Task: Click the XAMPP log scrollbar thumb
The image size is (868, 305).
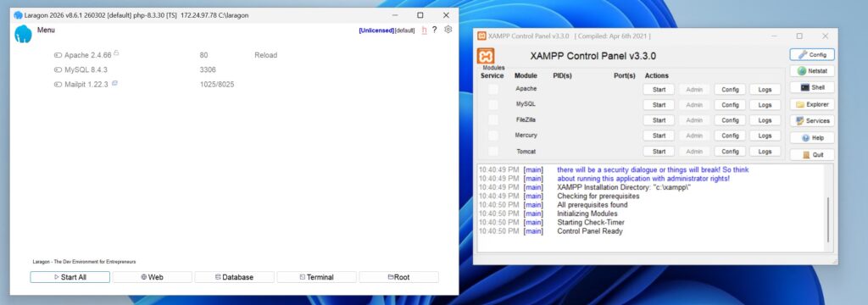Action: click(x=828, y=219)
